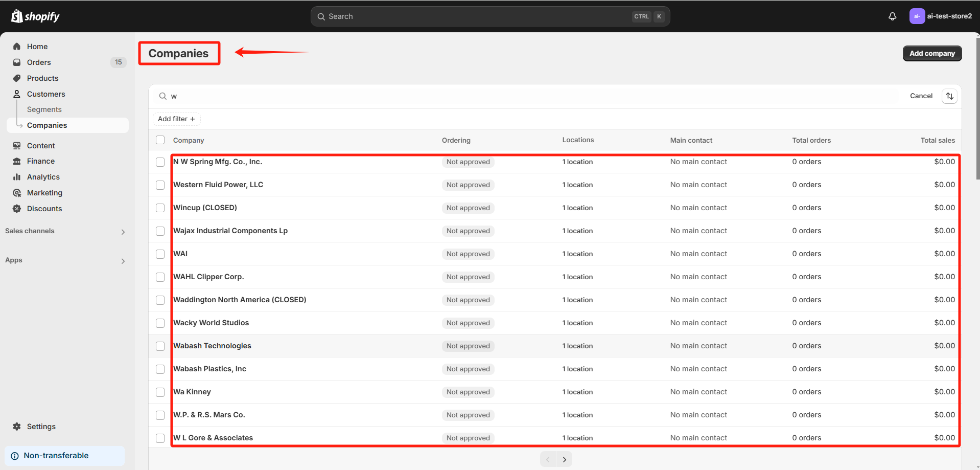The width and height of the screenshot is (980, 470).
Task: Open the sort options arrows button
Action: 949,96
